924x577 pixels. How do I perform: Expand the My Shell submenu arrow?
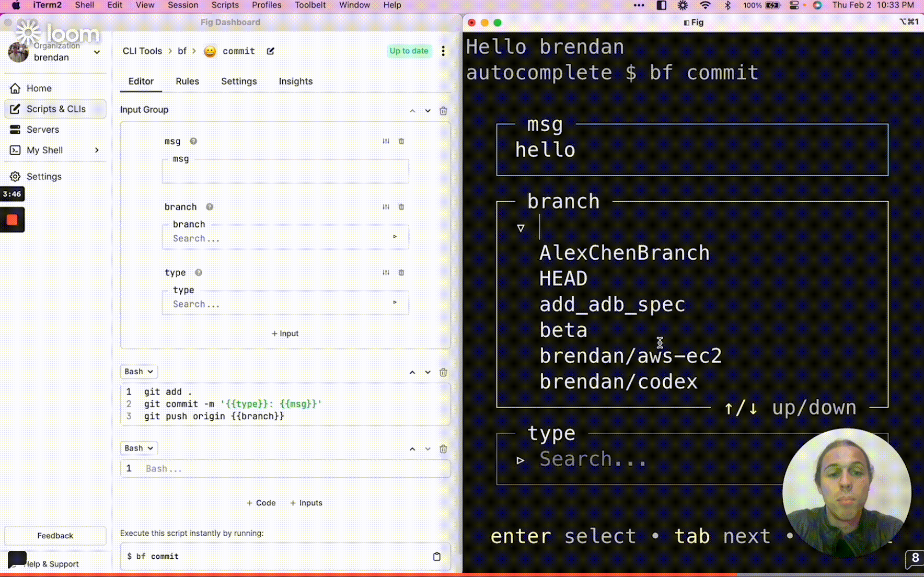coord(97,150)
